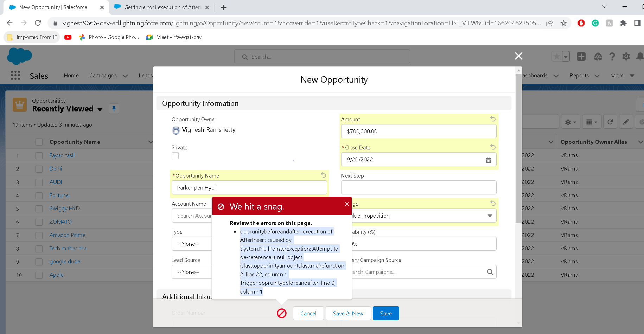The image size is (644, 334).
Task: Undo the Opportunity Name field change
Action: pos(323,175)
